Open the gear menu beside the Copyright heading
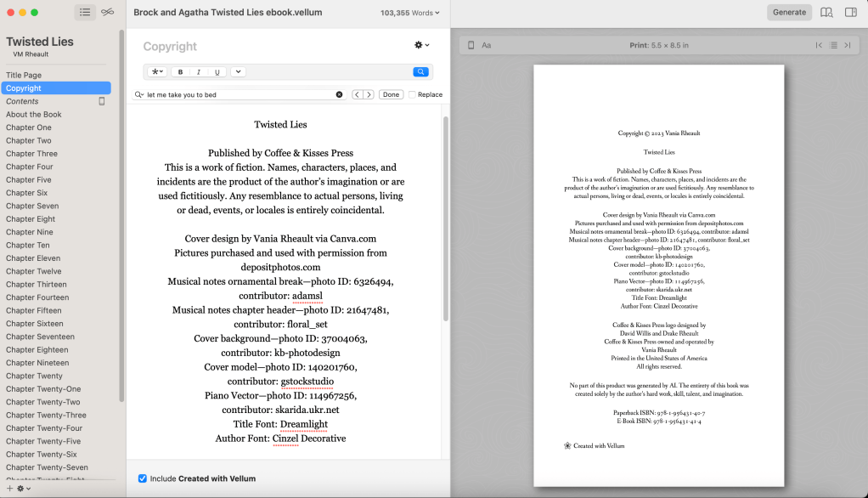The width and height of the screenshot is (868, 498). pyautogui.click(x=418, y=45)
